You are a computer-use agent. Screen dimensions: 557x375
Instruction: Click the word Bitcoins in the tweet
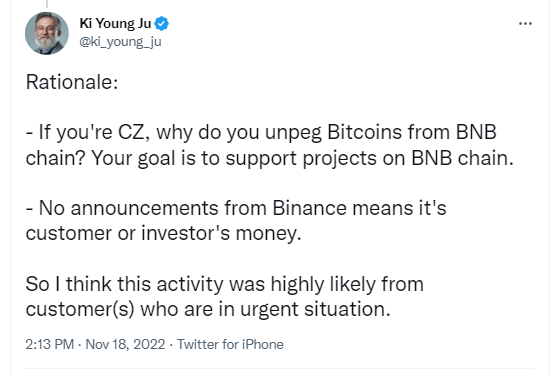pyautogui.click(x=364, y=132)
